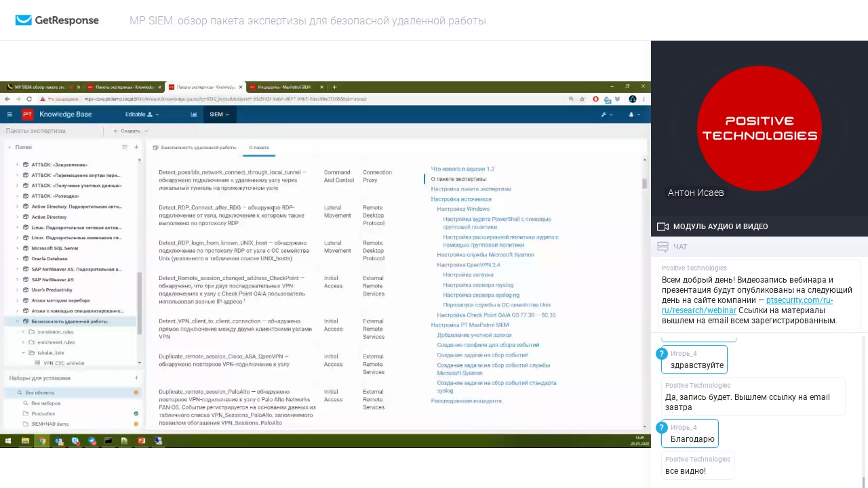This screenshot has width=868, height=488.
Task: Click the folder tree scrollbar
Action: pos(140,303)
